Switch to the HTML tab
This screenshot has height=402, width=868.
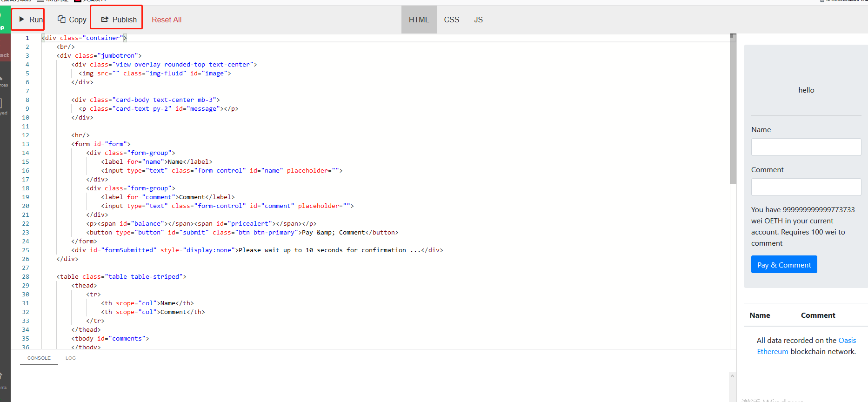pos(419,20)
